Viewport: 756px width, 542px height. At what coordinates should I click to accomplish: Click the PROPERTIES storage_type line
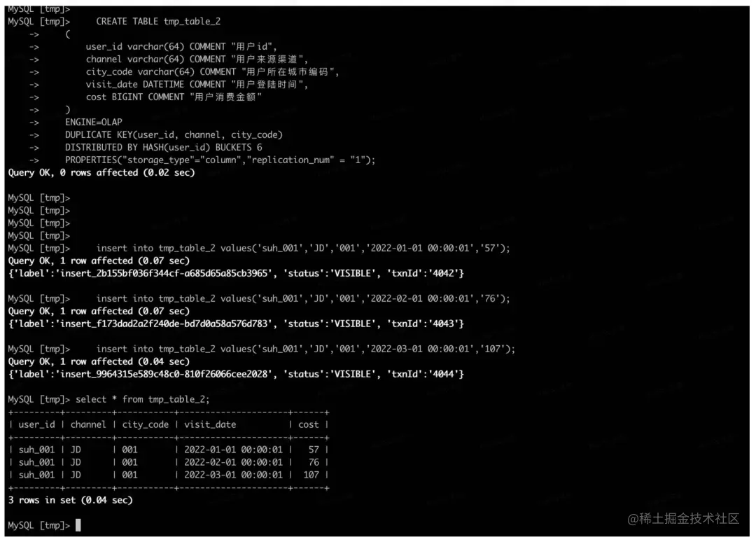[x=220, y=160]
